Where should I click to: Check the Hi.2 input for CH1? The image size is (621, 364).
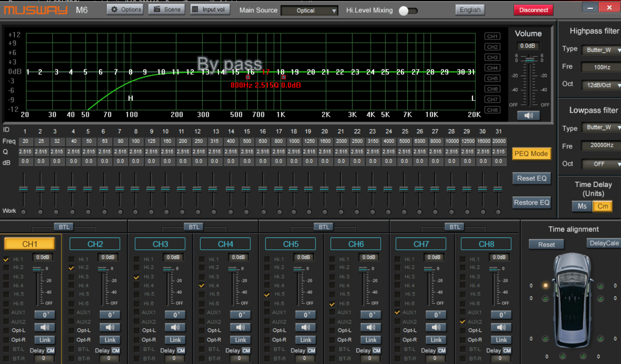(6, 268)
